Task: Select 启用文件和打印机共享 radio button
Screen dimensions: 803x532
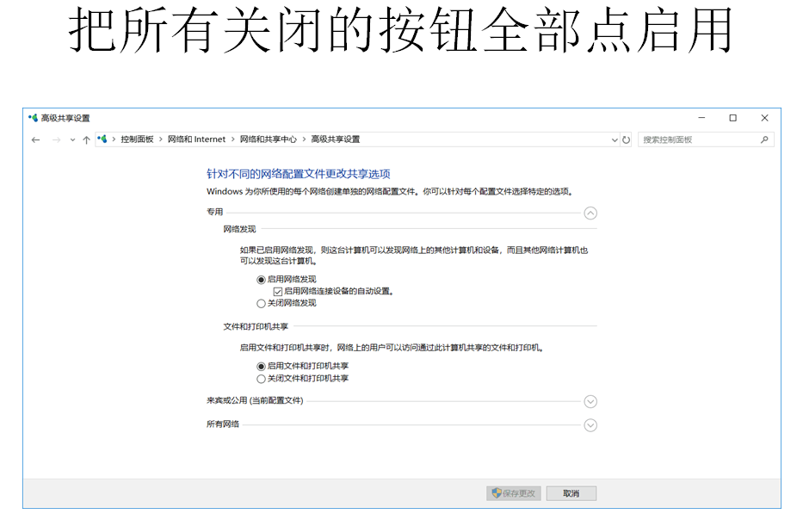Action: tap(261, 367)
